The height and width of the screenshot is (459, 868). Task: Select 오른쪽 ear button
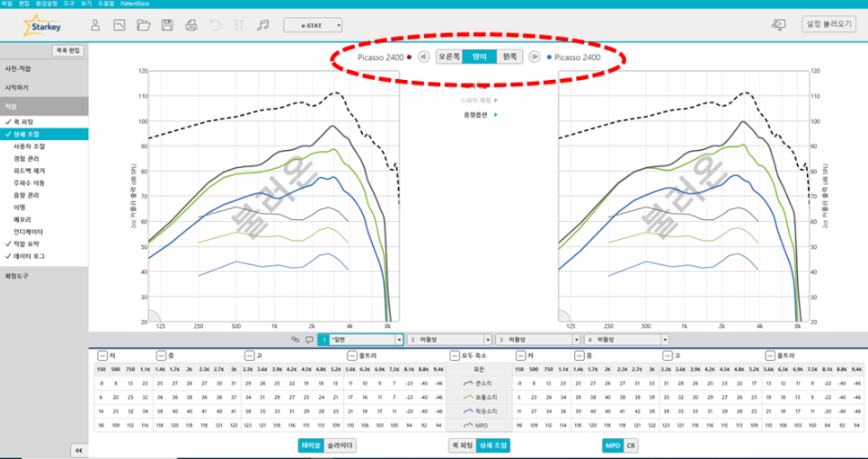[449, 57]
